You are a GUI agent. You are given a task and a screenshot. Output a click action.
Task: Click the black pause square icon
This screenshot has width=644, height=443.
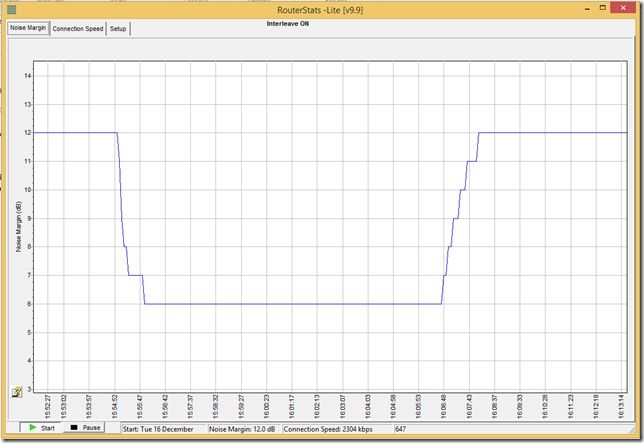pyautogui.click(x=74, y=427)
